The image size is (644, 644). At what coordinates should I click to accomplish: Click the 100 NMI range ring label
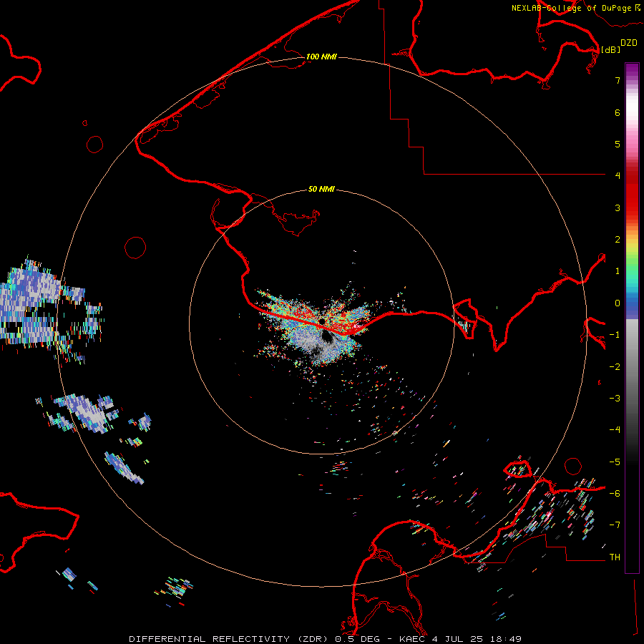(x=321, y=57)
